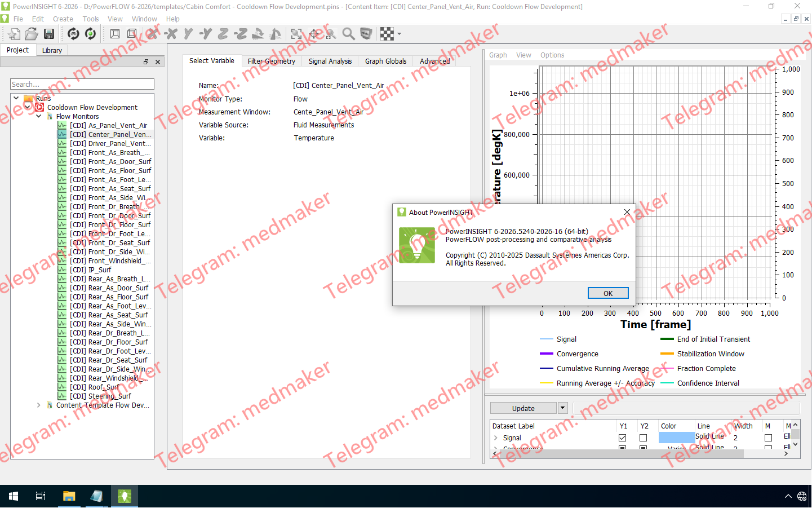Enable Y2 axis for the Signal dataset
The width and height of the screenshot is (812, 508).
(x=643, y=438)
